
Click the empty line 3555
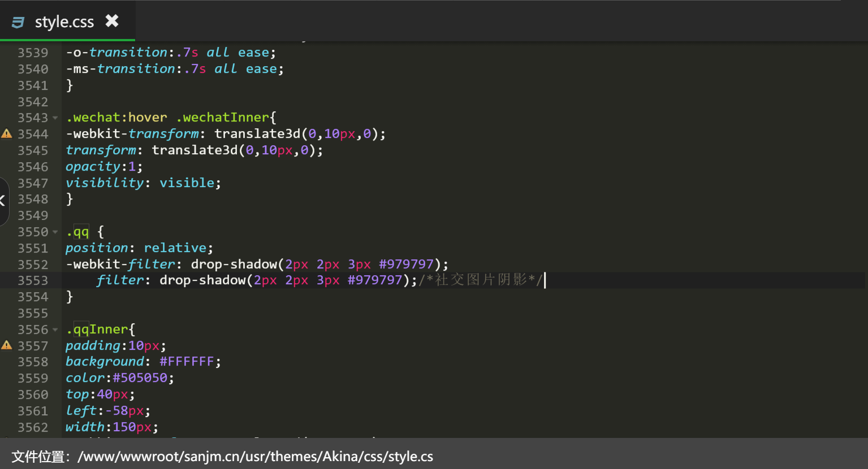pos(226,313)
